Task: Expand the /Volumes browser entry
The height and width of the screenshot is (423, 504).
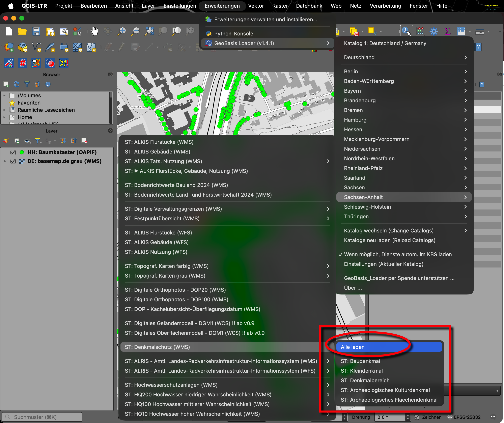Action: click(4, 95)
